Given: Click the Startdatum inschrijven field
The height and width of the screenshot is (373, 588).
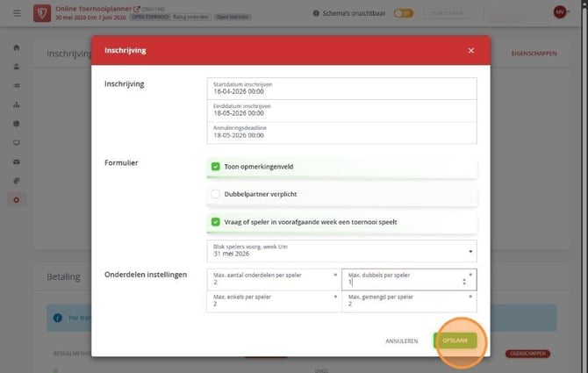Looking at the screenshot, I should (x=341, y=89).
